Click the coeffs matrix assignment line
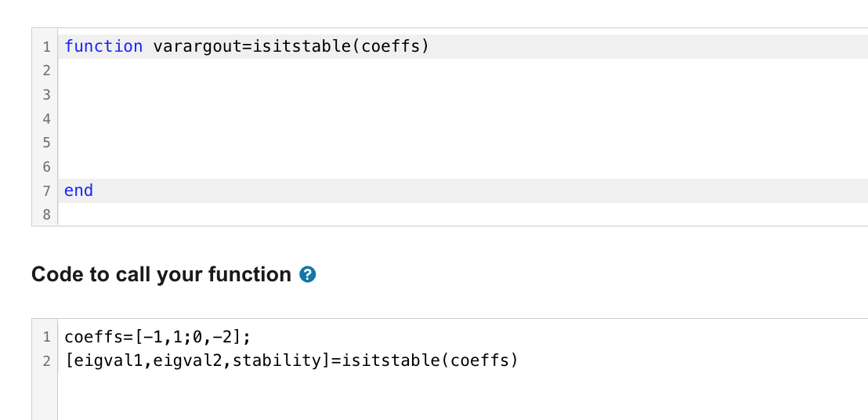Image resolution: width=868 pixels, height=420 pixels. pyautogui.click(x=157, y=336)
